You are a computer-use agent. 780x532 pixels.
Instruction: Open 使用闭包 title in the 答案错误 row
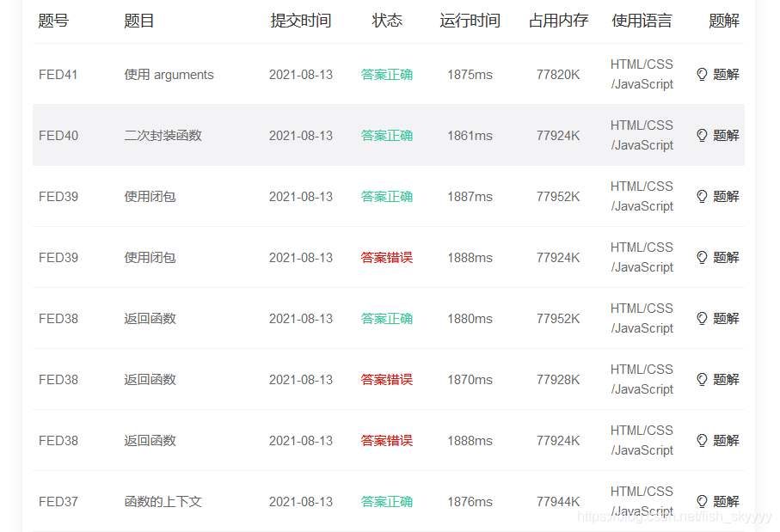pyautogui.click(x=150, y=258)
